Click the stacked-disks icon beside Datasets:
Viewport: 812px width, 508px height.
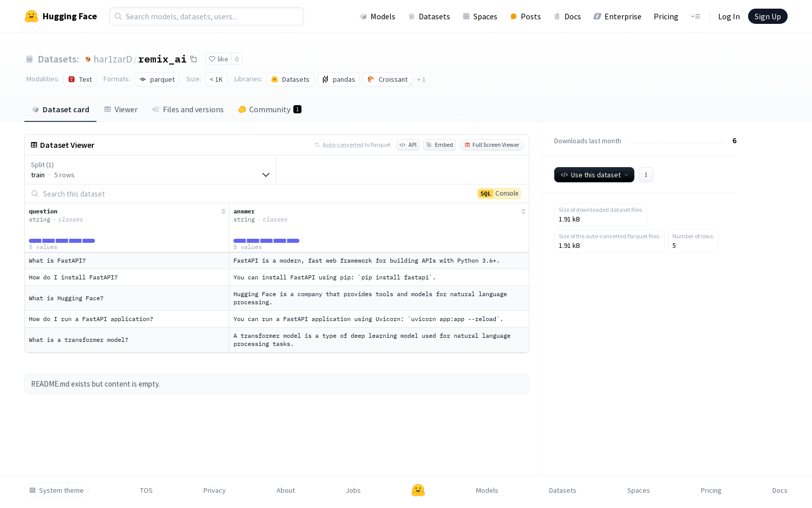tap(29, 59)
